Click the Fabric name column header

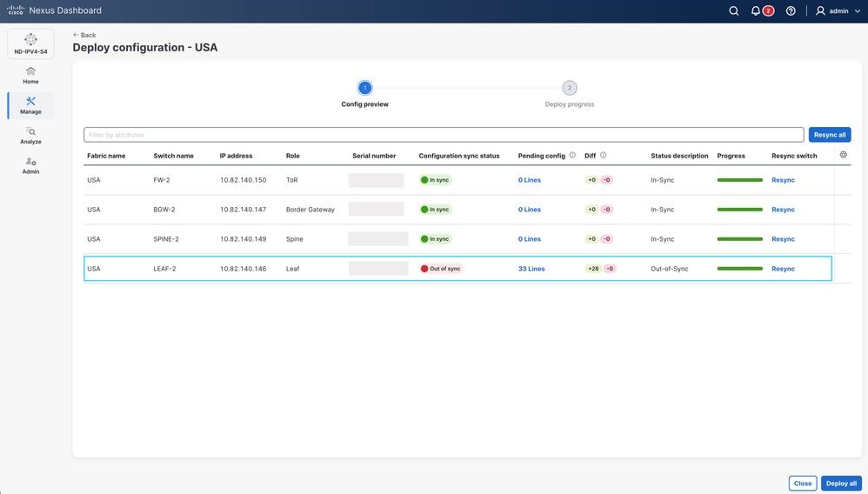[106, 156]
